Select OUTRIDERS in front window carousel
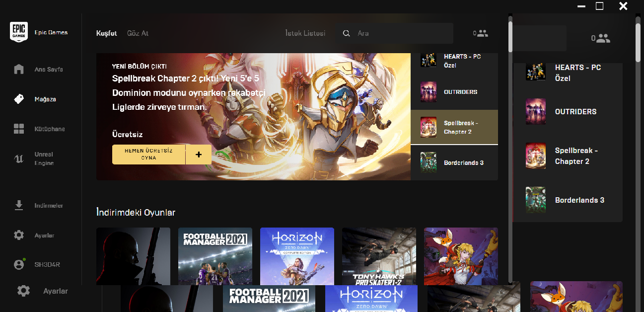Viewport: 644px width, 312px height. [454, 92]
